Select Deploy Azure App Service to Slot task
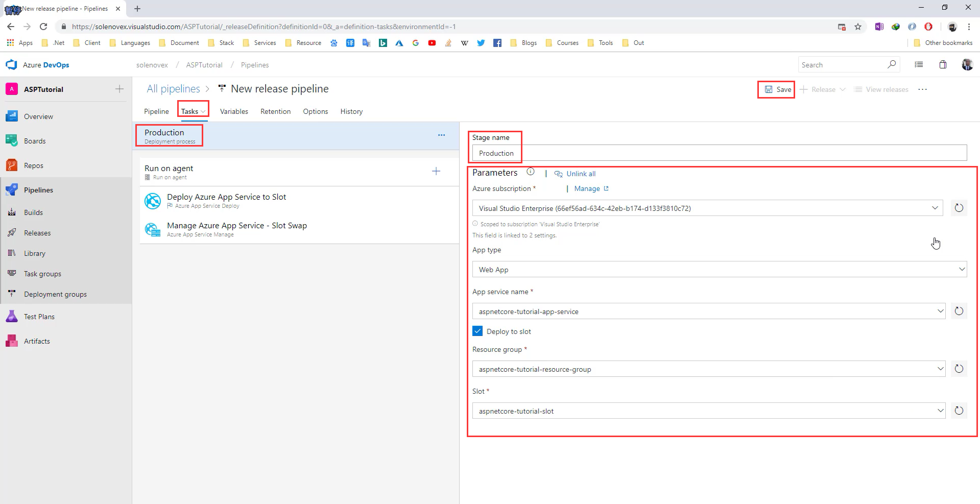 point(299,201)
